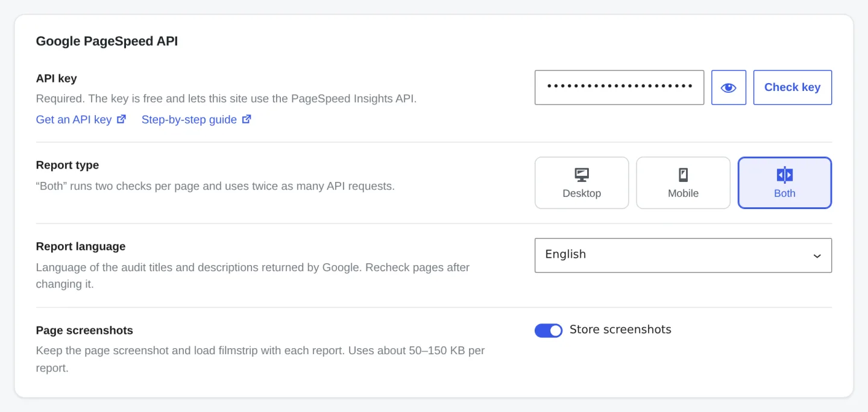The image size is (868, 412).
Task: Click the description mentioning 50–150 KB per report
Action: [260, 359]
